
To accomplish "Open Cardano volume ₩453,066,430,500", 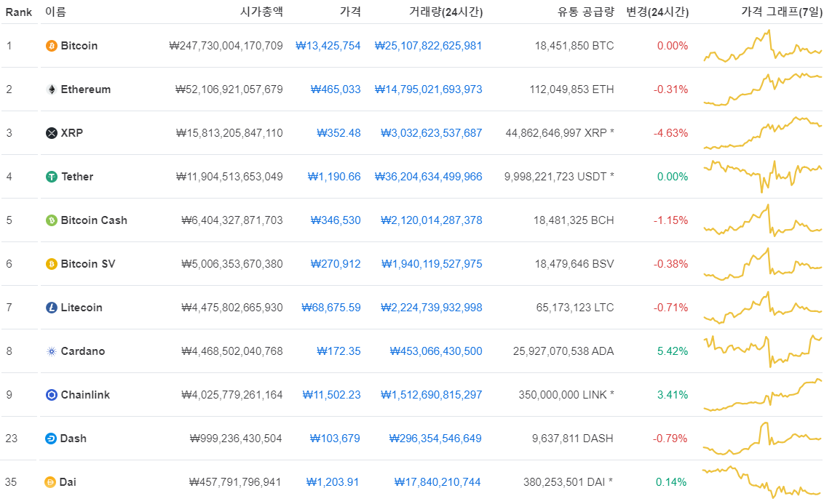I will coord(435,351).
